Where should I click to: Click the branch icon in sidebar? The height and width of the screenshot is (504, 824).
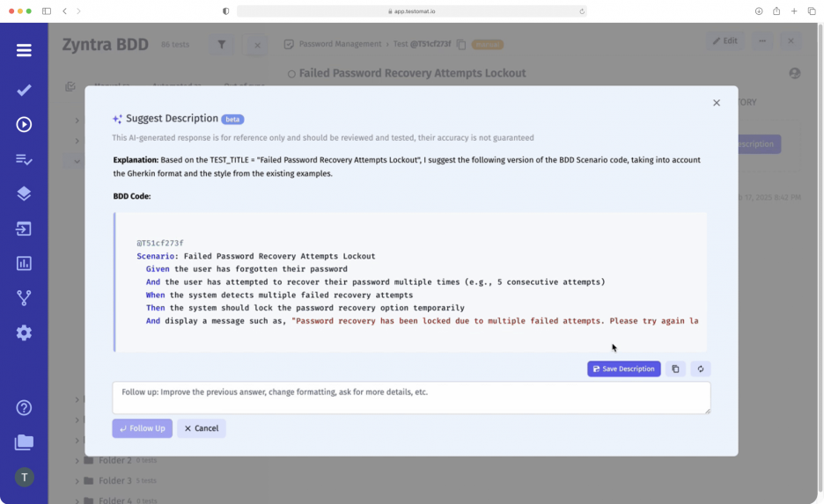[x=24, y=298]
